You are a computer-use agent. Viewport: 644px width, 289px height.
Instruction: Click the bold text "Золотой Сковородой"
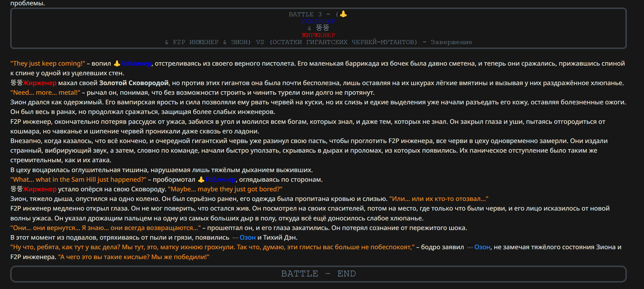tap(134, 83)
